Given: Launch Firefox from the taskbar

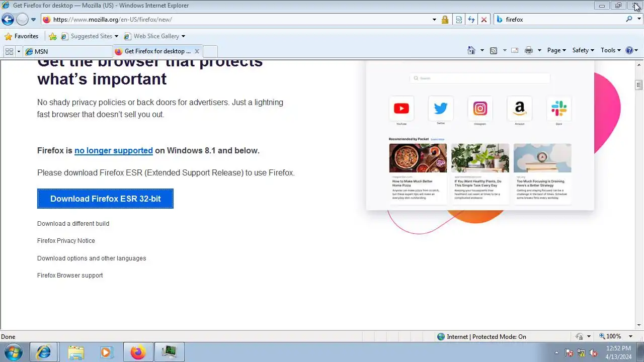Looking at the screenshot, I should (137, 352).
